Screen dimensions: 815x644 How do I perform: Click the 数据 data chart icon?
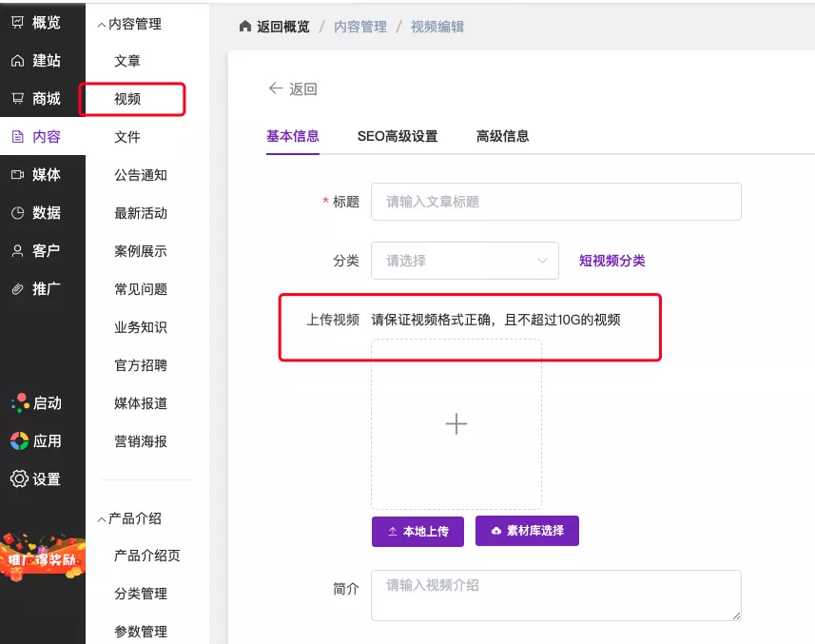[17, 213]
